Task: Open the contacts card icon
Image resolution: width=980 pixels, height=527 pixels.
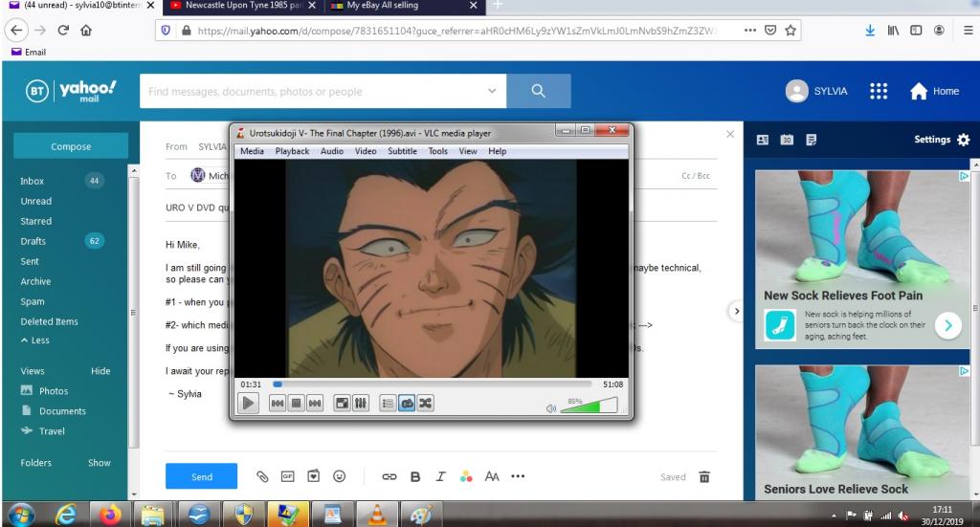Action: coord(763,140)
